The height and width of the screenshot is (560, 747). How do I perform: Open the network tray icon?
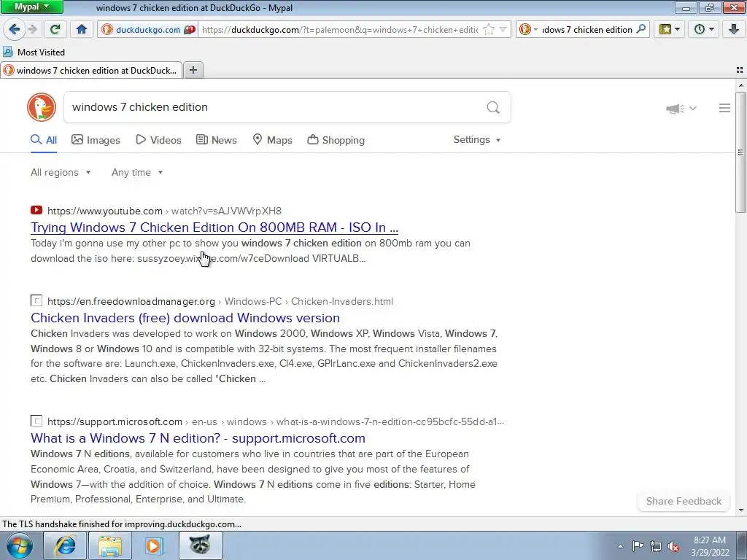pos(656,546)
